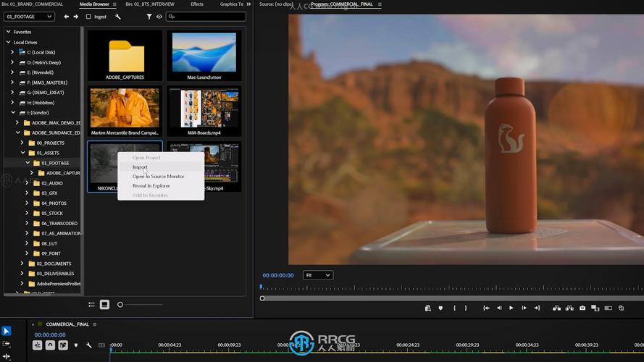Click the Step Forward one frame button

pos(522,308)
